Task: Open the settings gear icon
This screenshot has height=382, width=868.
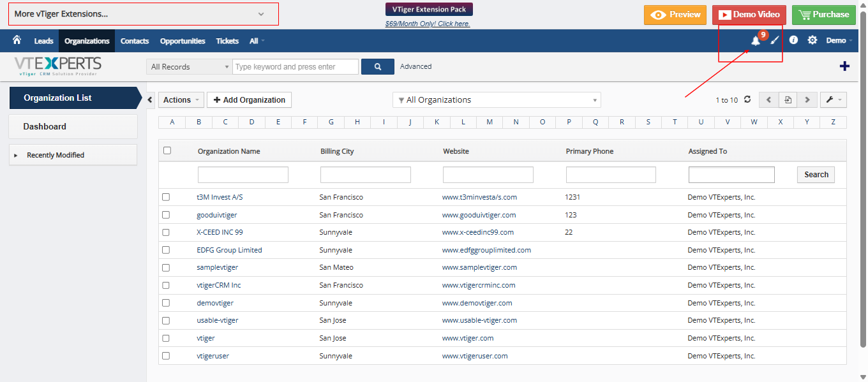Action: 812,40
